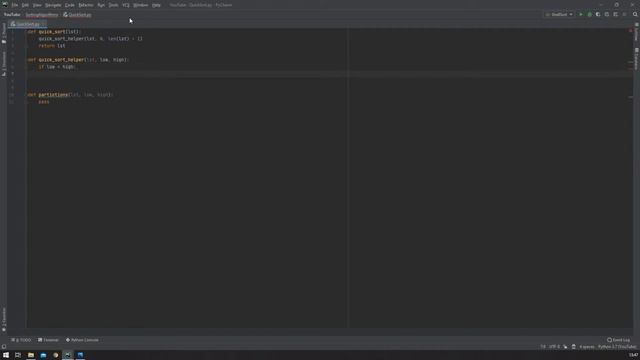Start debugging with the bug icon
Screen dimensions: 640x360
[589, 14]
